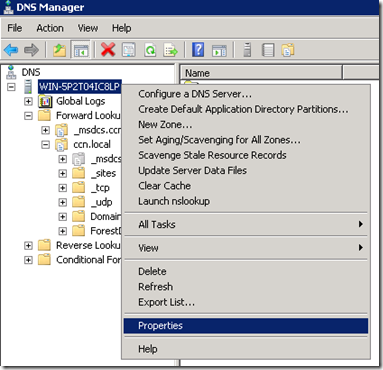The image size is (383, 370).
Task: Click the _sites folder icon
Action: [79, 173]
